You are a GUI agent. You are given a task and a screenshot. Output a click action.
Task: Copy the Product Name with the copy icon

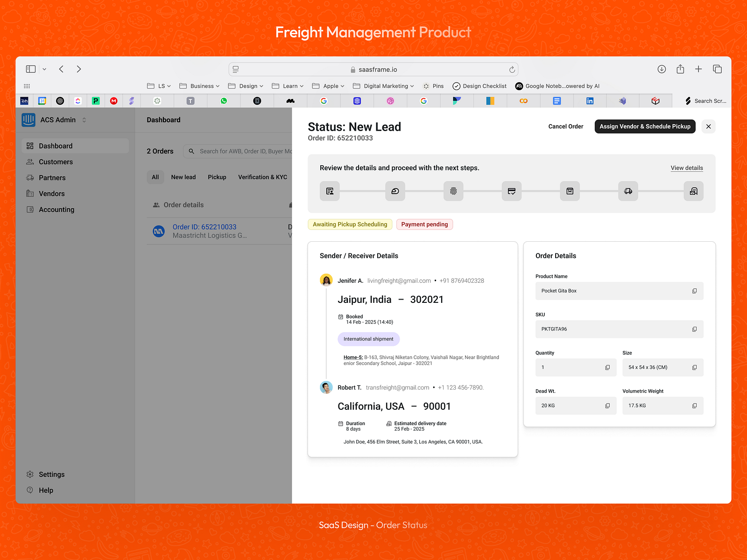pyautogui.click(x=695, y=291)
